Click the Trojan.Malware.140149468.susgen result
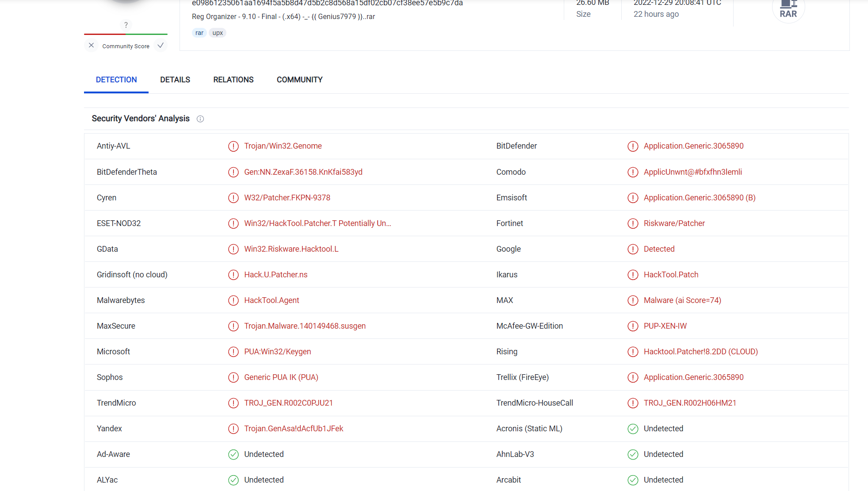Viewport: 868px width, 491px height. (x=305, y=326)
